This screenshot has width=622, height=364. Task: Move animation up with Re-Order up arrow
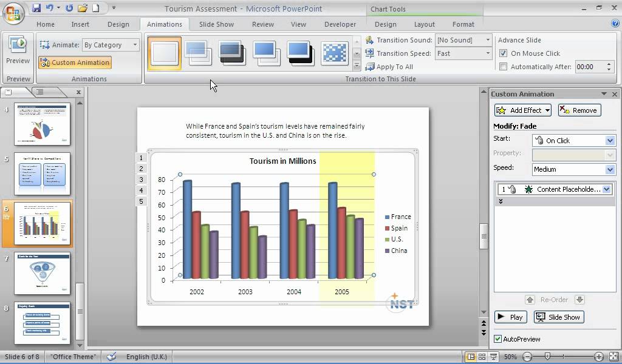[530, 300]
